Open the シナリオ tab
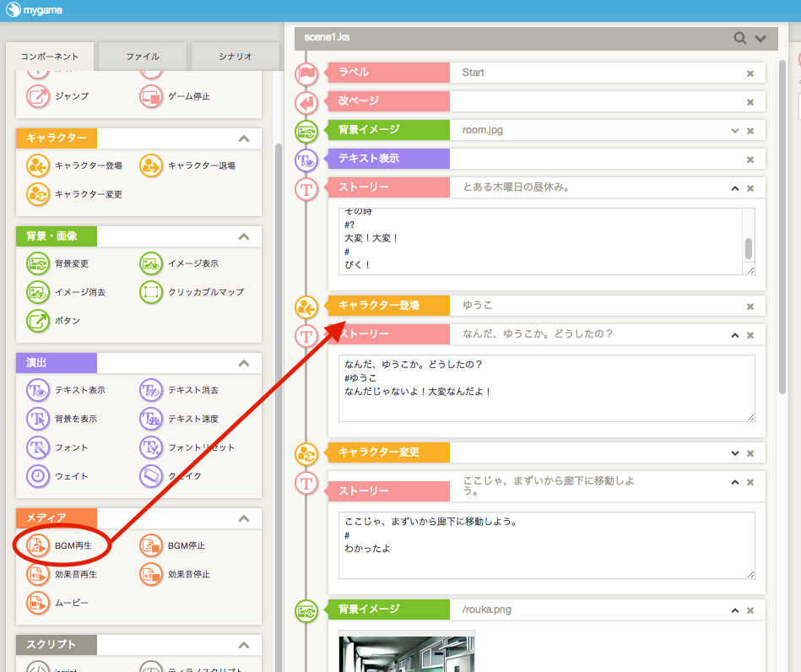Image resolution: width=801 pixels, height=672 pixels. (x=234, y=57)
